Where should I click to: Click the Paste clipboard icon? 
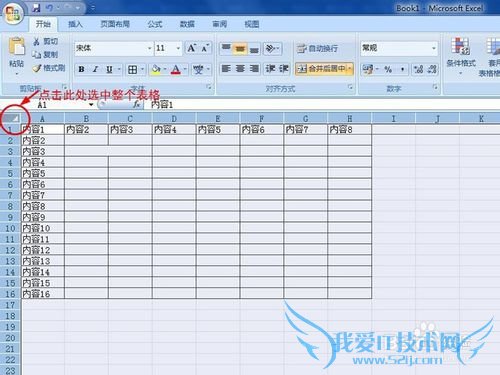[16, 47]
